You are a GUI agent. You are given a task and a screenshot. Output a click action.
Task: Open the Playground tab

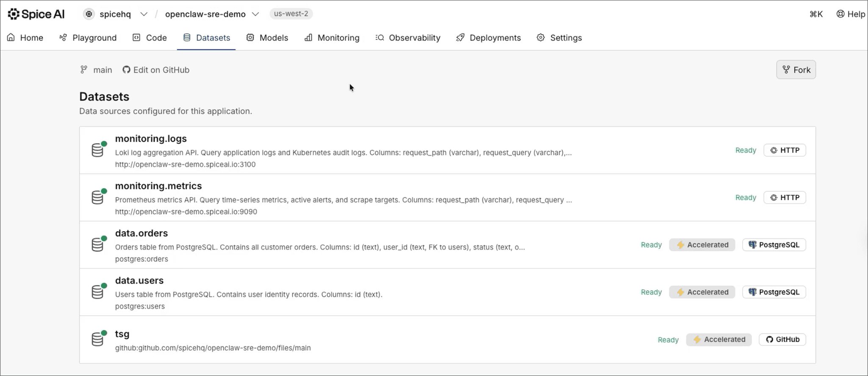88,38
